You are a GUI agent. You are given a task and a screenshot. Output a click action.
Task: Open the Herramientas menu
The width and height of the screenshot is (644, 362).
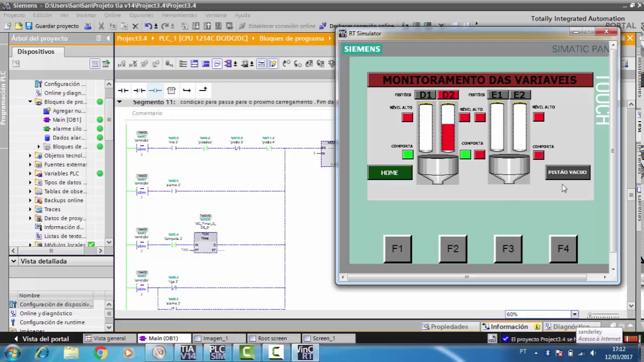pos(179,15)
